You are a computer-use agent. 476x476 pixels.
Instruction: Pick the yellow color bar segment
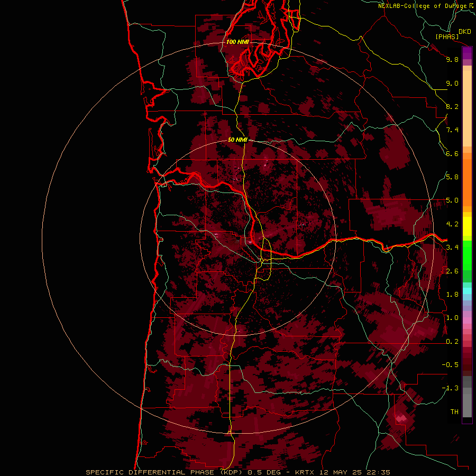point(467,226)
